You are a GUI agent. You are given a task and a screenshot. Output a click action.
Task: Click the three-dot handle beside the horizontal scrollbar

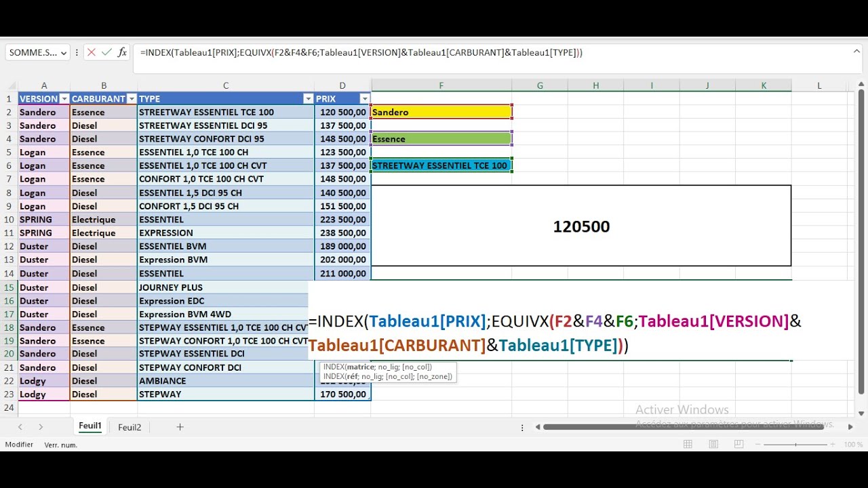pos(522,427)
